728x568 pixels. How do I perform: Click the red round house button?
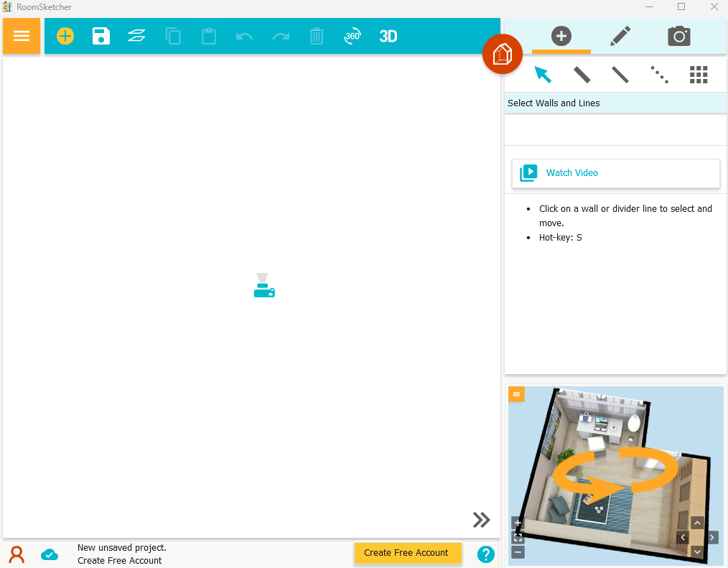click(503, 55)
